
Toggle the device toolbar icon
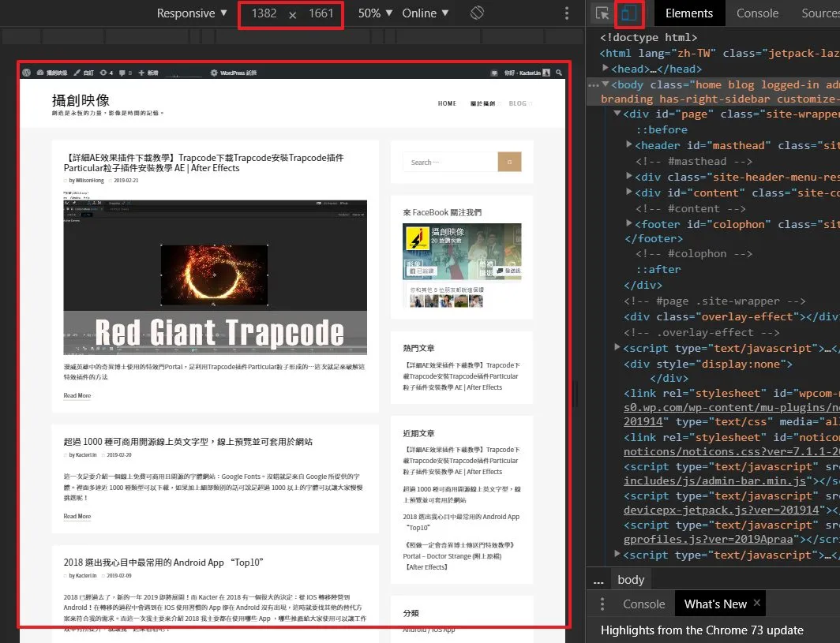[x=629, y=13]
